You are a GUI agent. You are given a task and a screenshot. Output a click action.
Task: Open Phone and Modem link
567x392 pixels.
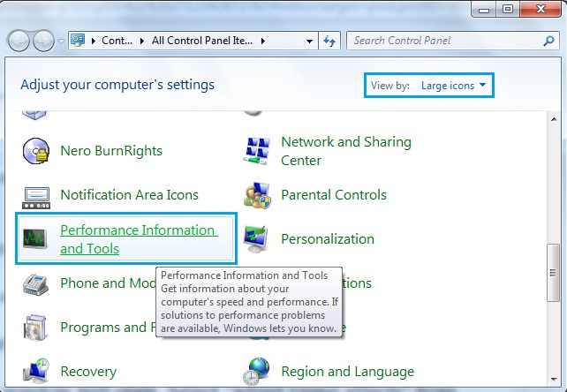(x=108, y=283)
